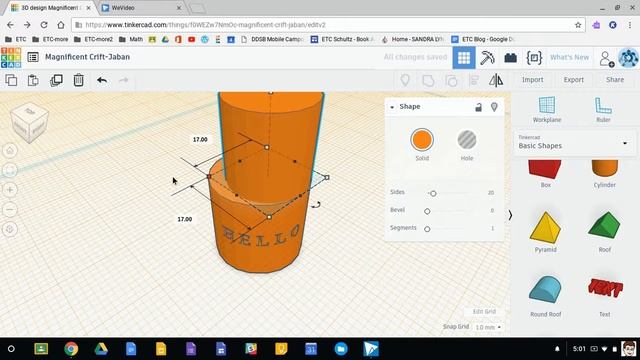Open the ETC-more bookmark folder
The image size is (640, 360).
(50, 39)
